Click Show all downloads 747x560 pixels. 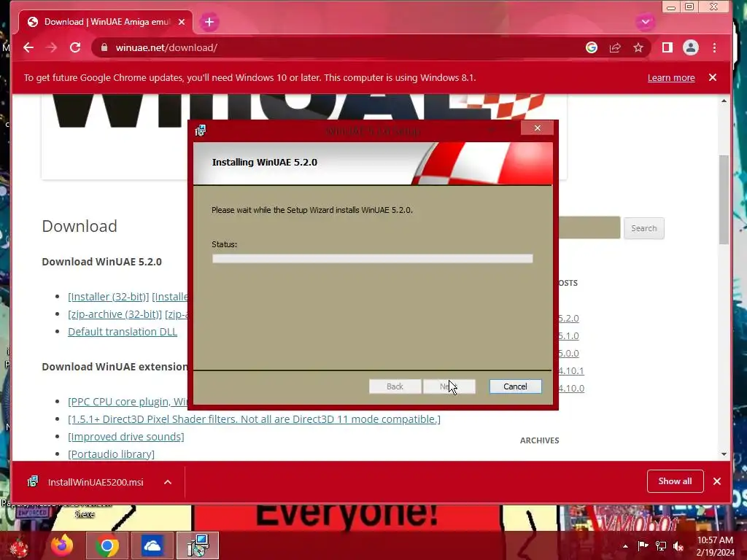[x=675, y=481]
